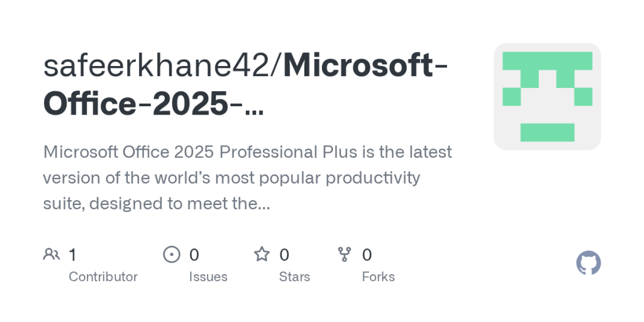Viewport: 644px width, 322px height.
Task: Click the bold 'Office-2025-…' title line
Action: pos(153,104)
